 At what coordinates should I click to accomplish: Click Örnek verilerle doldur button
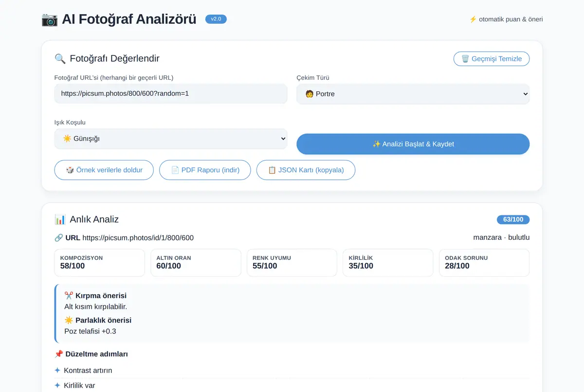coord(104,170)
